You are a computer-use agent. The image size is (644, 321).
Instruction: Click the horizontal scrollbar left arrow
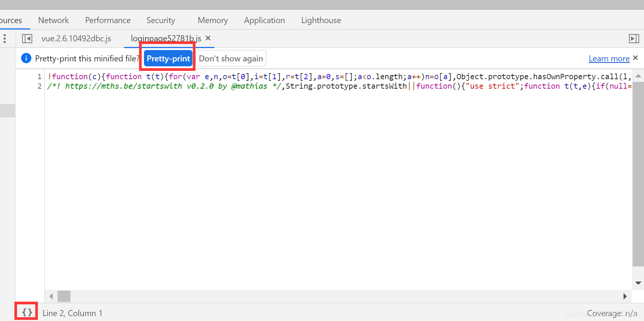(x=51, y=296)
